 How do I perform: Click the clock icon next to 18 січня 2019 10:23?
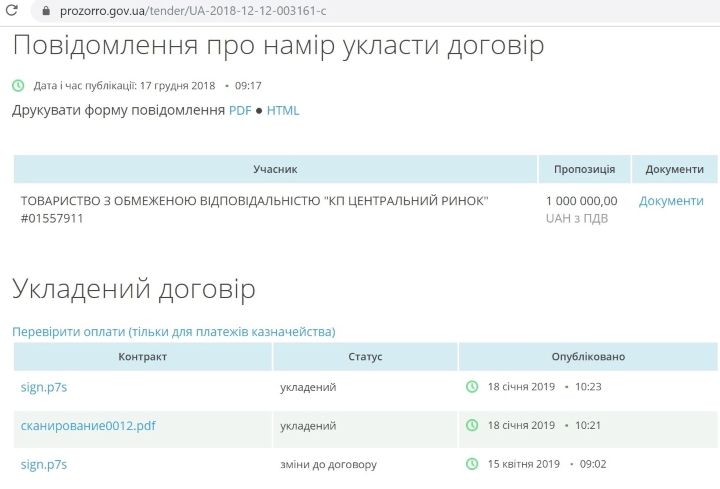472,387
